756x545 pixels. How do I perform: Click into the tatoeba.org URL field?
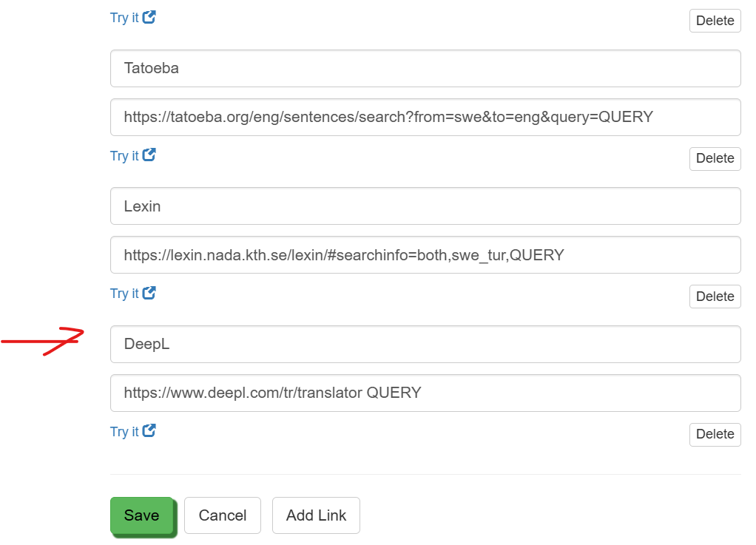tap(425, 117)
